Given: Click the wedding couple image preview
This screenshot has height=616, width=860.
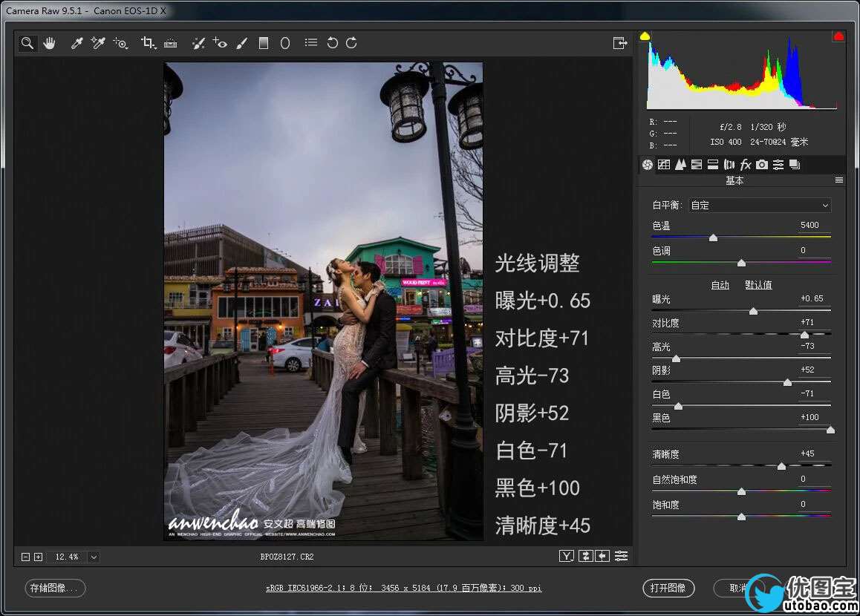Looking at the screenshot, I should (x=324, y=301).
